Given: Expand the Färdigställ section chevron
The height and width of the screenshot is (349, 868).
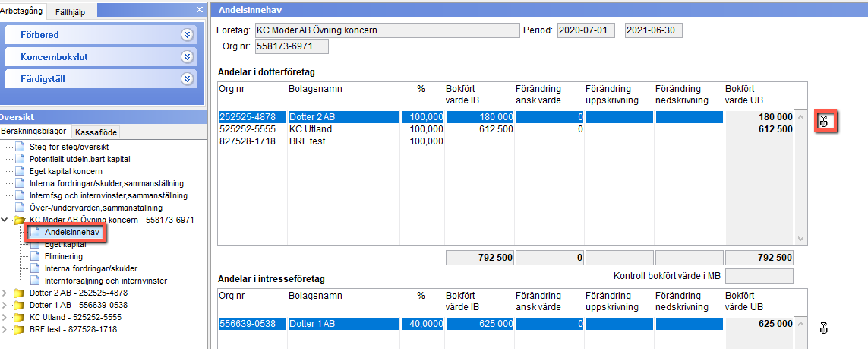Looking at the screenshot, I should point(188,79).
